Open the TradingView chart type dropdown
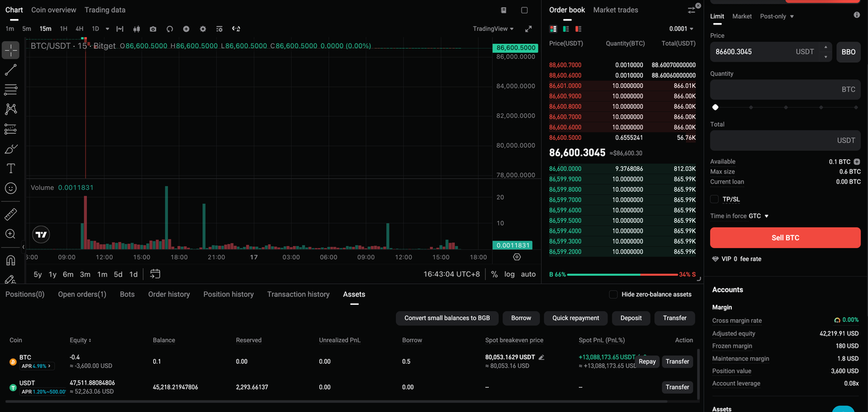The height and width of the screenshot is (412, 868). click(494, 29)
